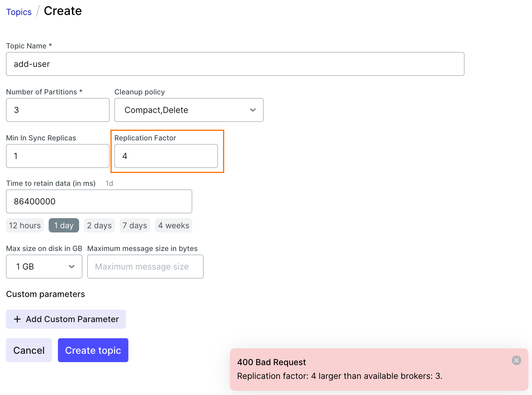This screenshot has width=532, height=395.
Task: Select the 1 day retention preset
Action: 64,225
